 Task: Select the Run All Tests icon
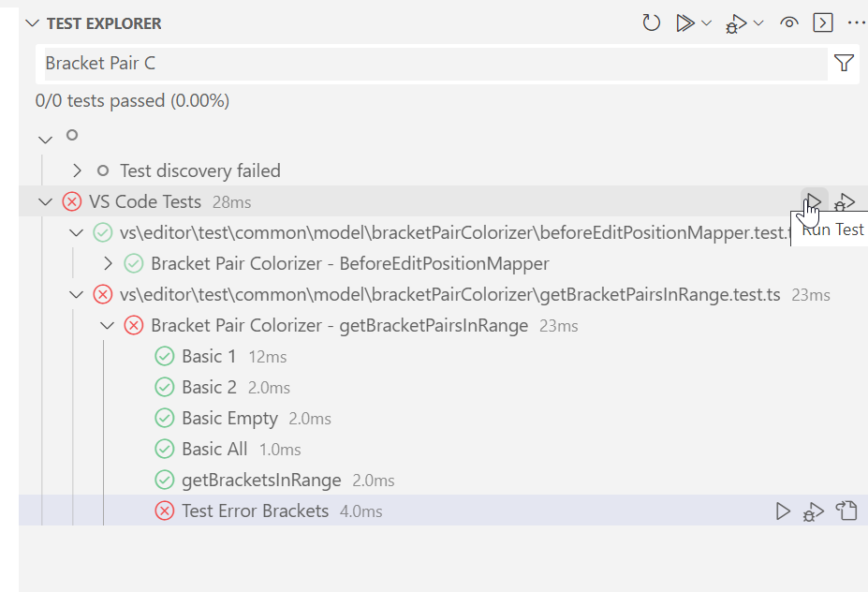point(686,22)
